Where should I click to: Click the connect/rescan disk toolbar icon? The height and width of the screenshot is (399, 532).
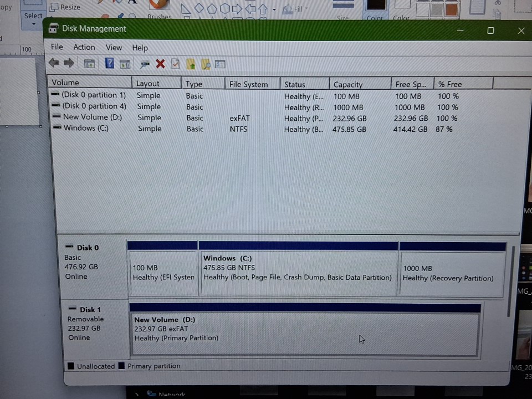(x=145, y=64)
